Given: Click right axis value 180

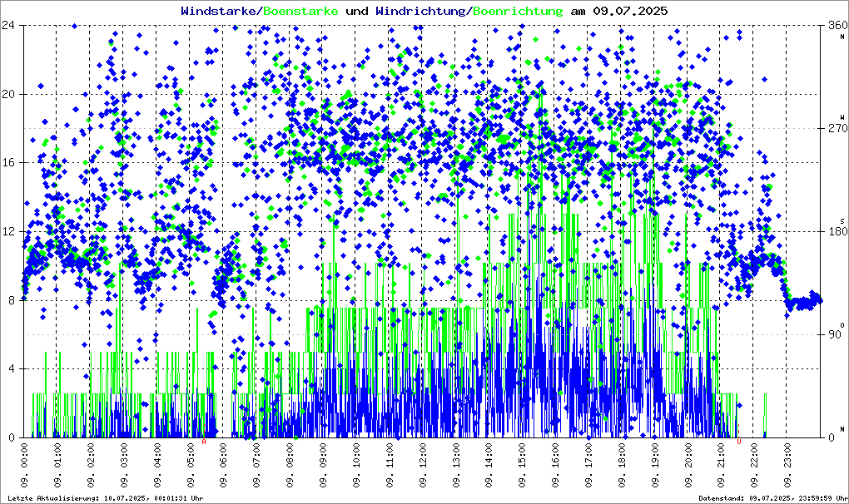Looking at the screenshot, I should tap(837, 231).
